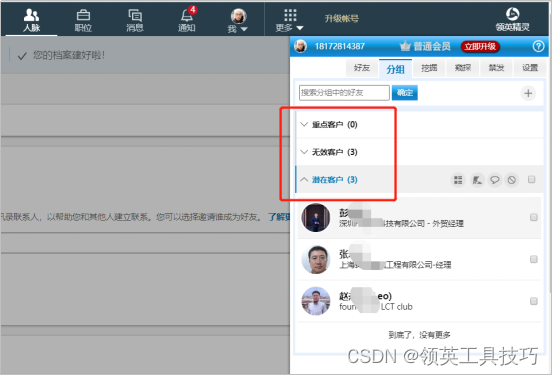Image resolution: width=553 pixels, height=376 pixels.
Task: Open the LCT club contact's photo
Action: pos(316,301)
